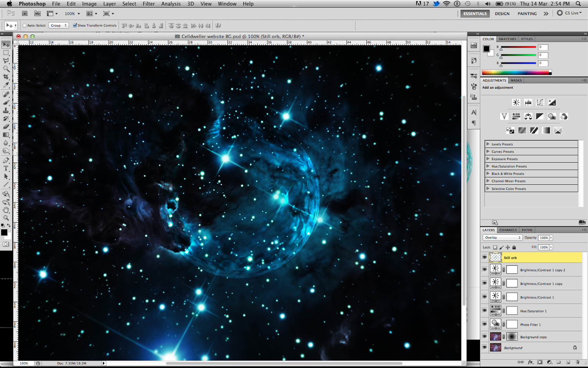Show more workspaces with double arrow
588x368 pixels.
coord(546,14)
